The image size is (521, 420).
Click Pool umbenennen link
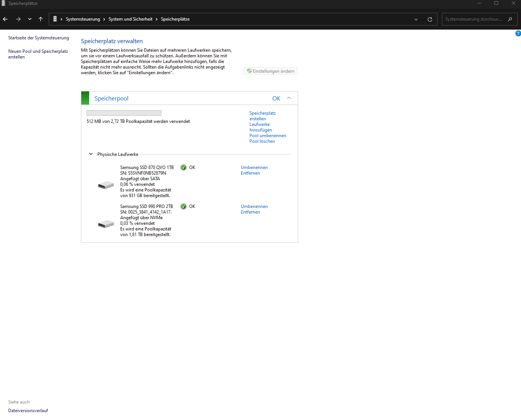(268, 136)
